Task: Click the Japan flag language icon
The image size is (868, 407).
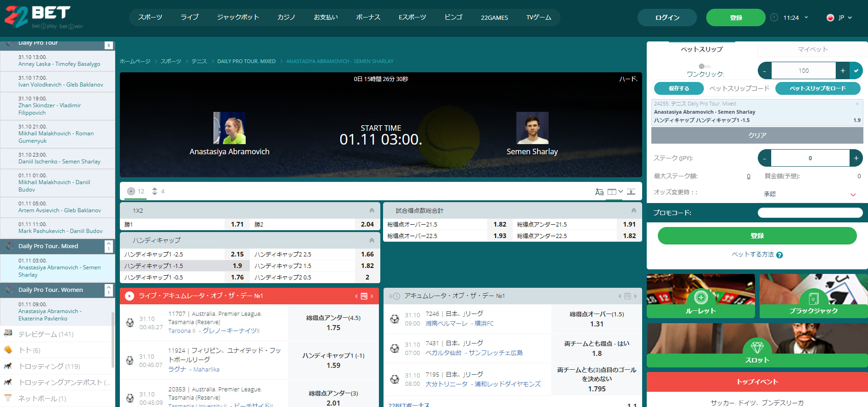Action: click(x=830, y=17)
